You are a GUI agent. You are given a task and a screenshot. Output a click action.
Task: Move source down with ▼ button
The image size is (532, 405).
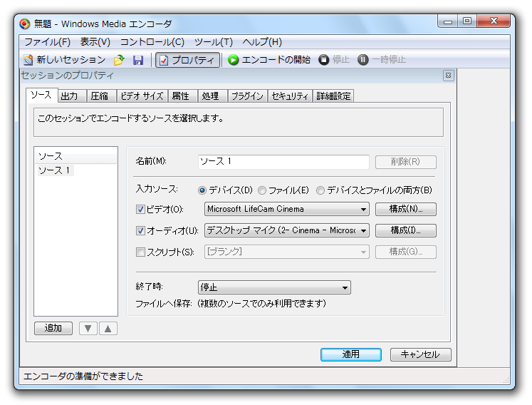point(88,328)
